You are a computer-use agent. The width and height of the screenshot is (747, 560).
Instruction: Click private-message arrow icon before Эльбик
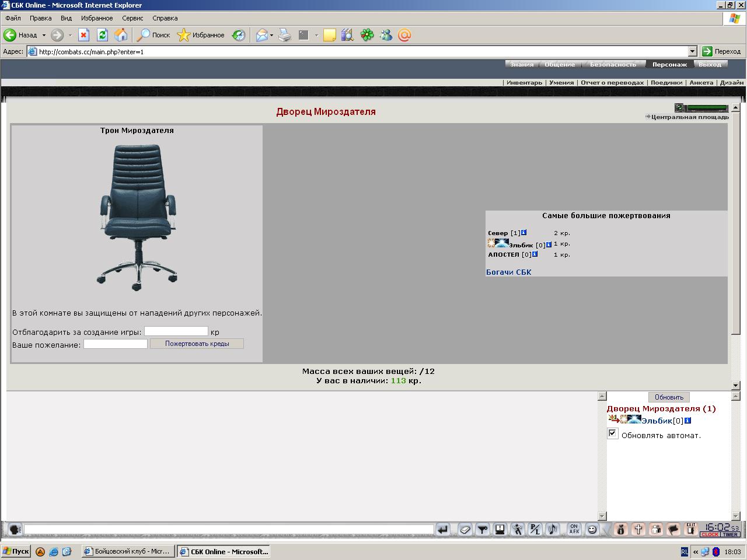pyautogui.click(x=613, y=419)
